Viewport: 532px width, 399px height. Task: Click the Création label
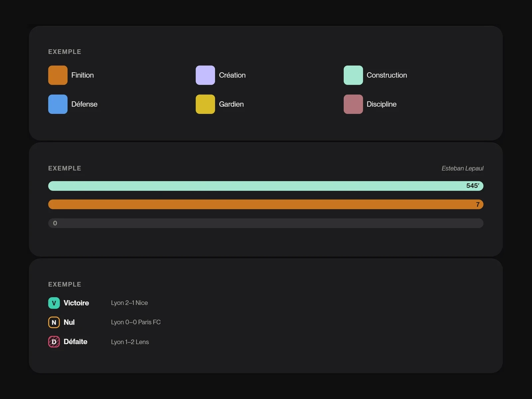[232, 75]
